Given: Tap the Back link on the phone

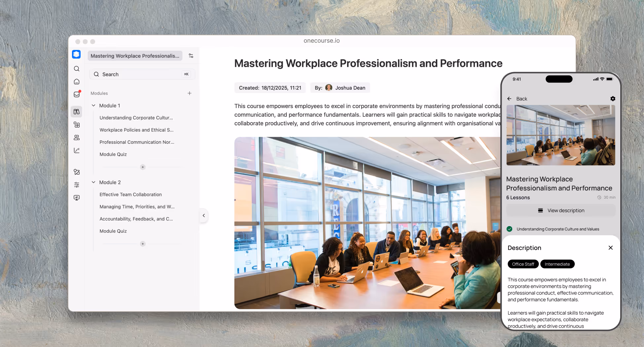Looking at the screenshot, I should (518, 99).
